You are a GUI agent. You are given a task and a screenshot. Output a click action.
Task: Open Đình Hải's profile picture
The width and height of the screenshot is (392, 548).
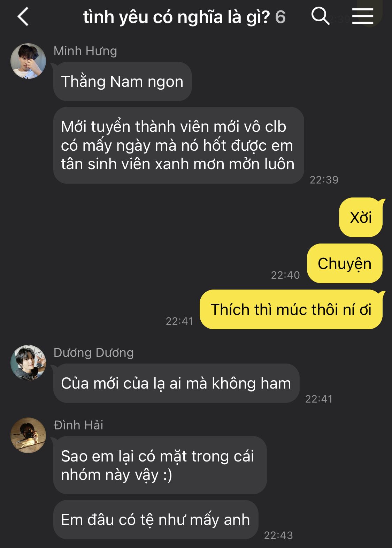point(28,435)
